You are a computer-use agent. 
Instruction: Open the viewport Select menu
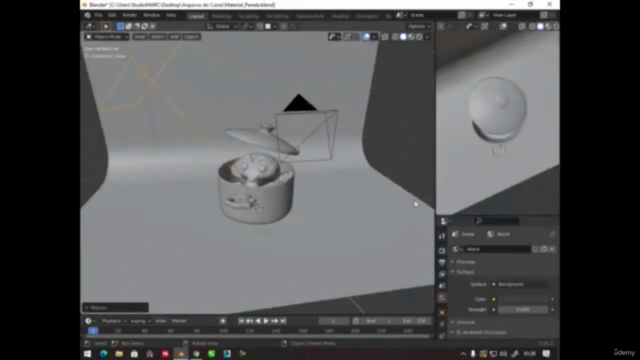pos(158,37)
